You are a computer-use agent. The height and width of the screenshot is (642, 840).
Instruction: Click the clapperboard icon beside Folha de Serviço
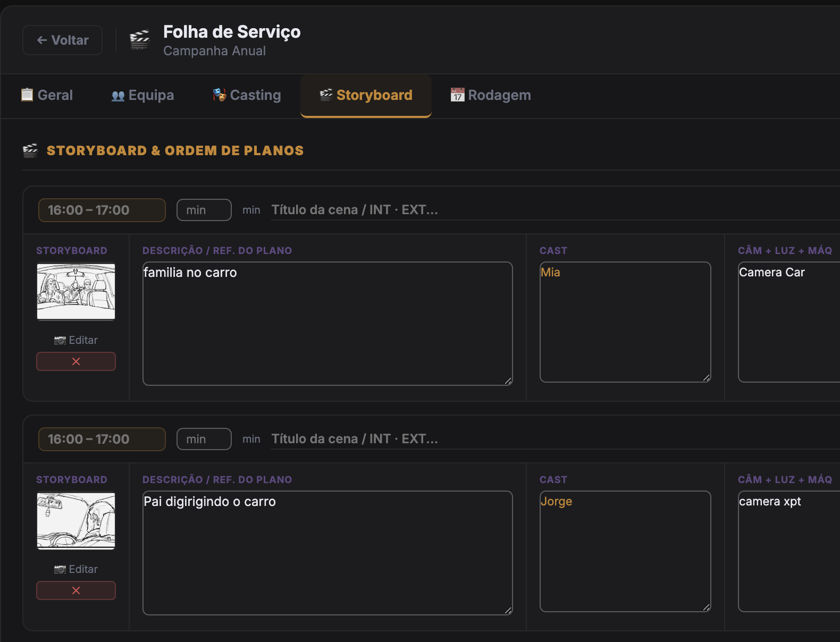point(140,40)
